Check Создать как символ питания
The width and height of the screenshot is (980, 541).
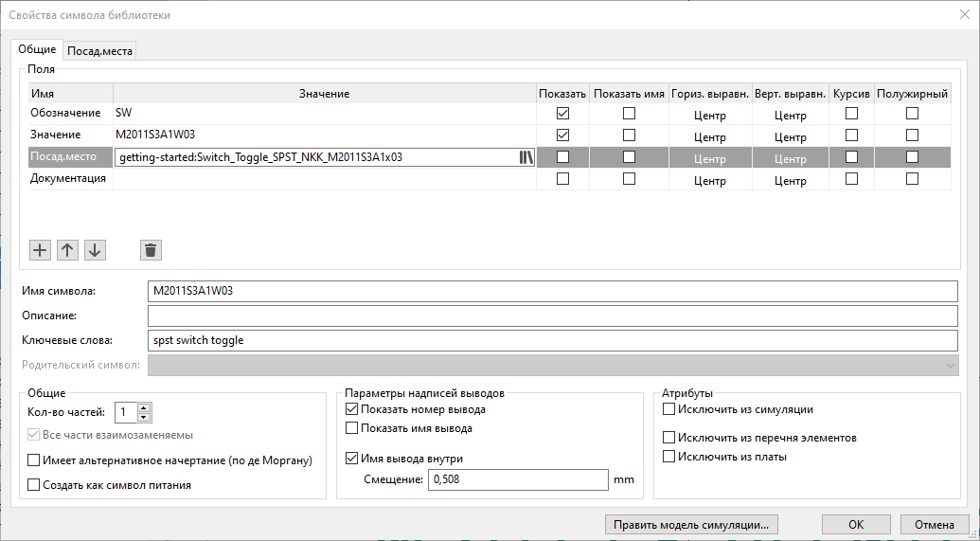coord(35,485)
